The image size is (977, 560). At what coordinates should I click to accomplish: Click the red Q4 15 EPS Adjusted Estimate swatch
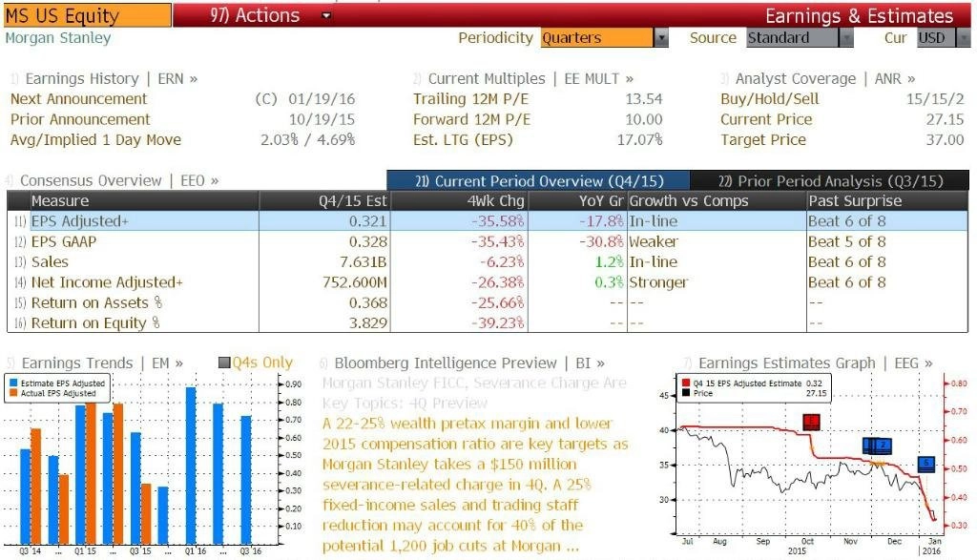tap(686, 384)
